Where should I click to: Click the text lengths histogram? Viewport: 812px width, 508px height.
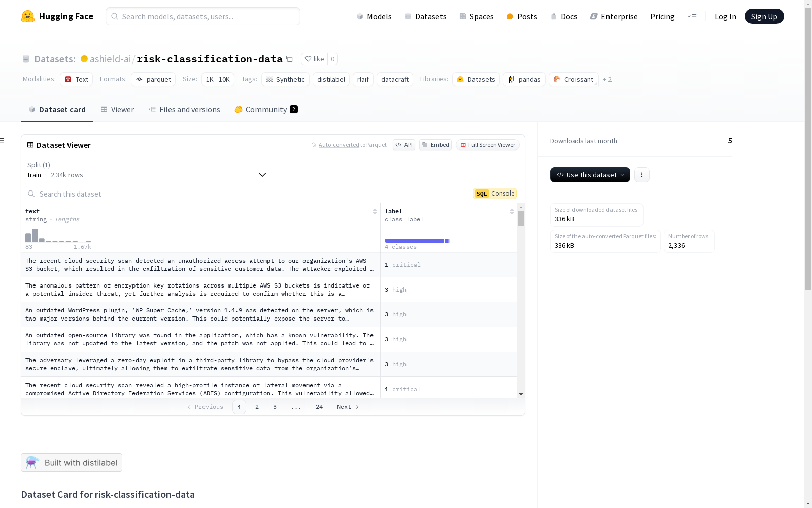[58, 235]
